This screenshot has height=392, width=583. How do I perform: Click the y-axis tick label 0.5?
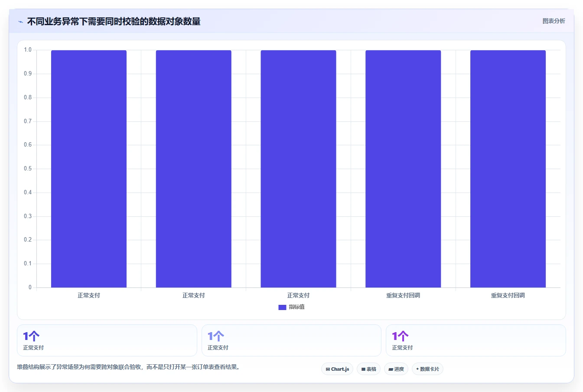point(28,169)
